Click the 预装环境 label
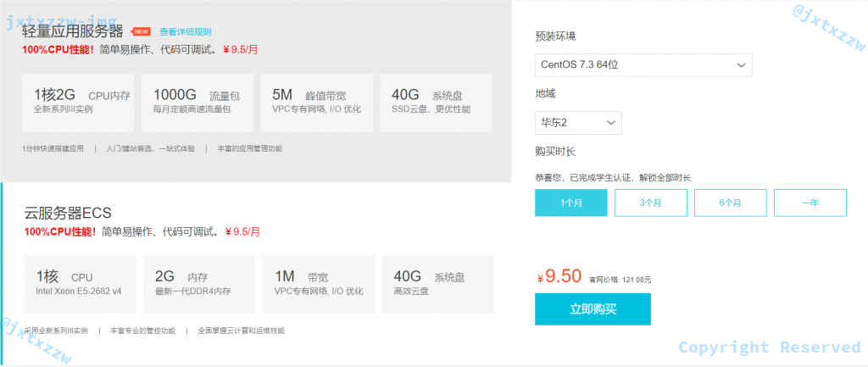This screenshot has height=367, width=868. (x=555, y=36)
